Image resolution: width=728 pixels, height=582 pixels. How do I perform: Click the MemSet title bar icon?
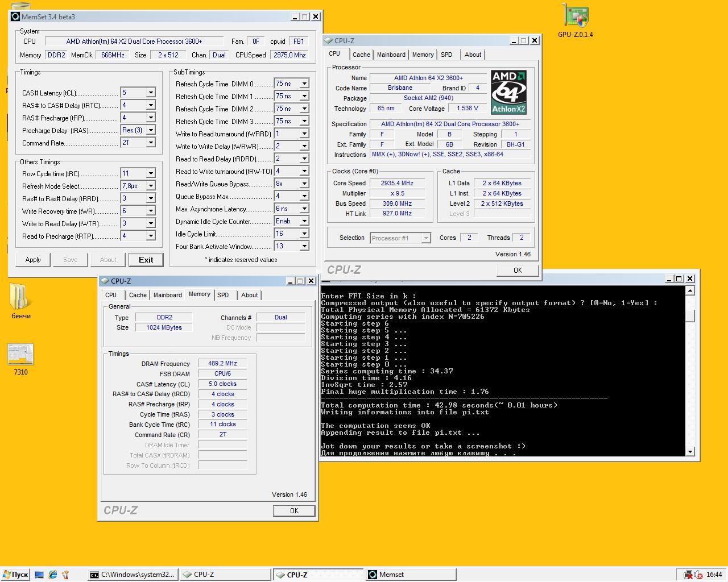15,16
